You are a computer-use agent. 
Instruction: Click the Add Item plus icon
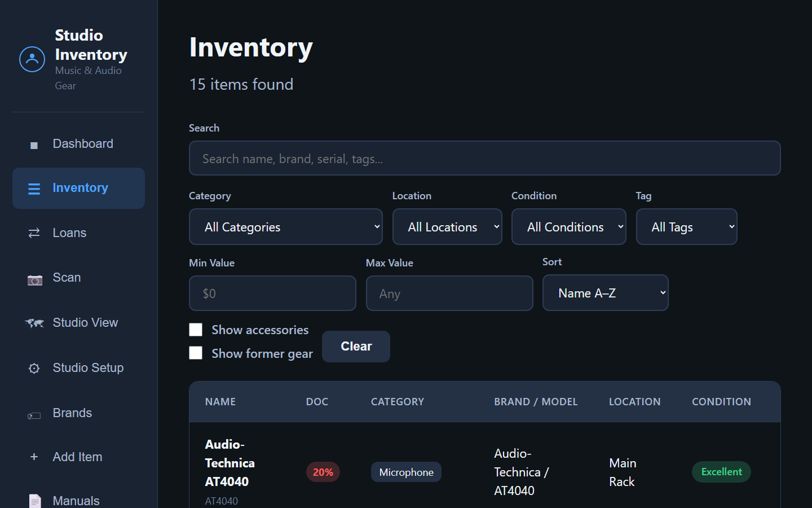pos(34,457)
